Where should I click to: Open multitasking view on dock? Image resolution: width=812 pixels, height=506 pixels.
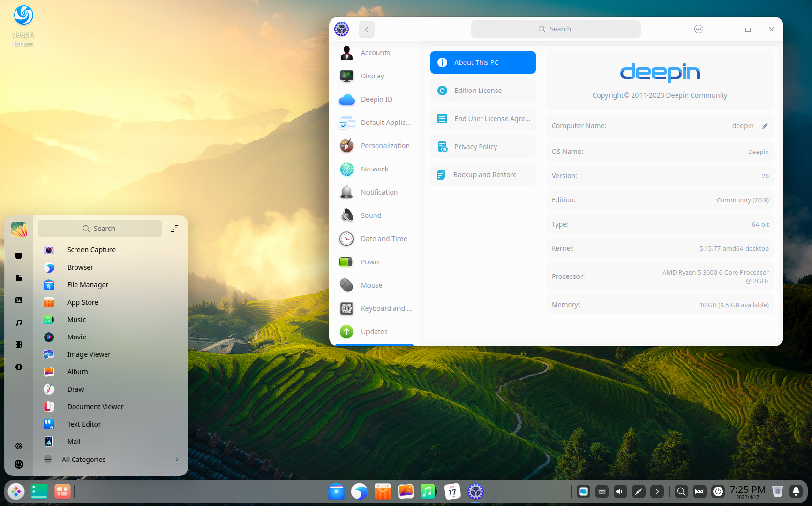(62, 491)
